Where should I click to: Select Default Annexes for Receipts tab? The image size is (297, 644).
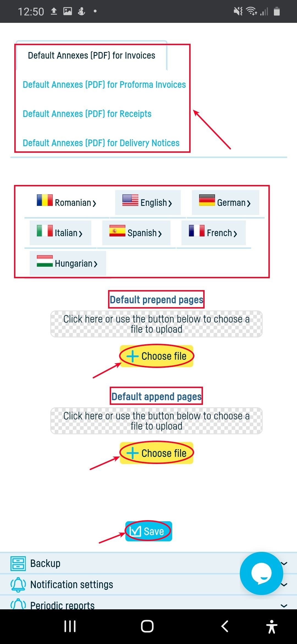click(x=87, y=114)
